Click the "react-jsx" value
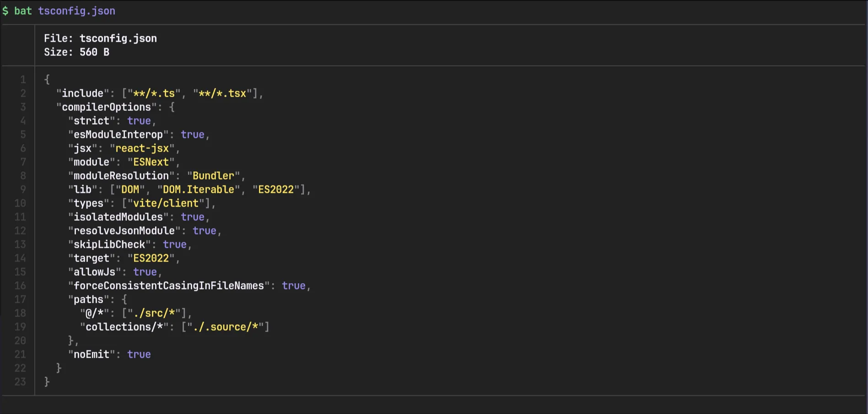This screenshot has width=868, height=414. 142,148
